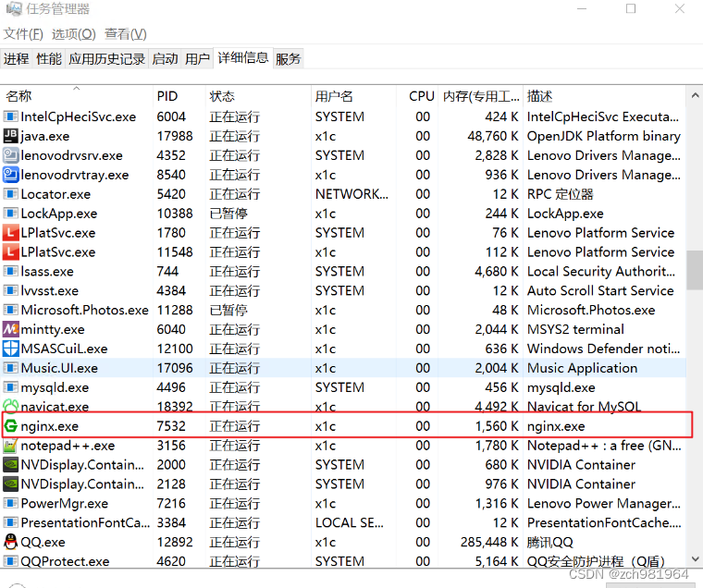Open the 应用历史记录 tab
This screenshot has width=703, height=588.
[x=106, y=59]
